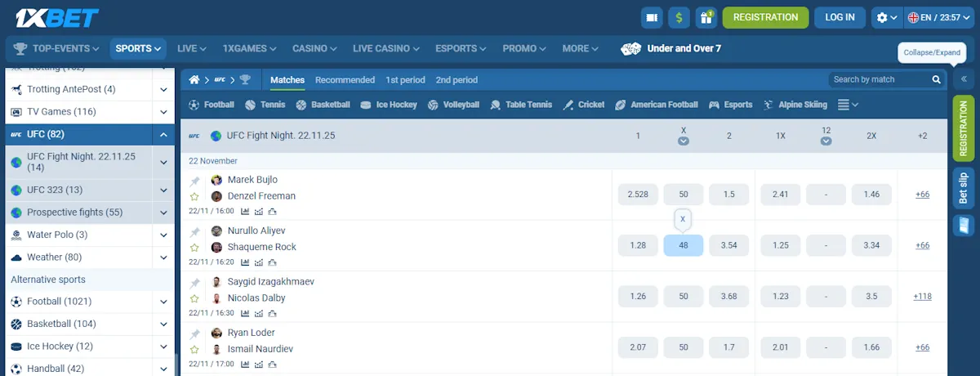980x376 pixels.
Task: Open the ESPORTS menu
Action: click(x=462, y=48)
